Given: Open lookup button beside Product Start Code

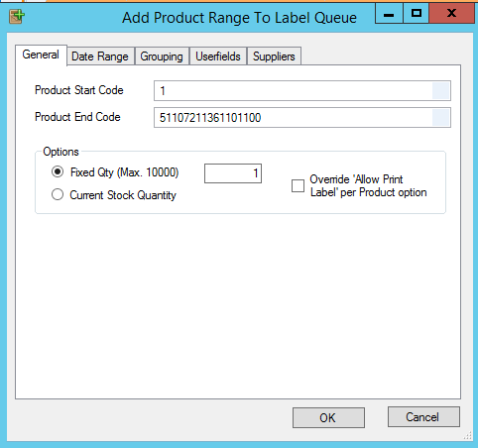Looking at the screenshot, I should tap(440, 90).
